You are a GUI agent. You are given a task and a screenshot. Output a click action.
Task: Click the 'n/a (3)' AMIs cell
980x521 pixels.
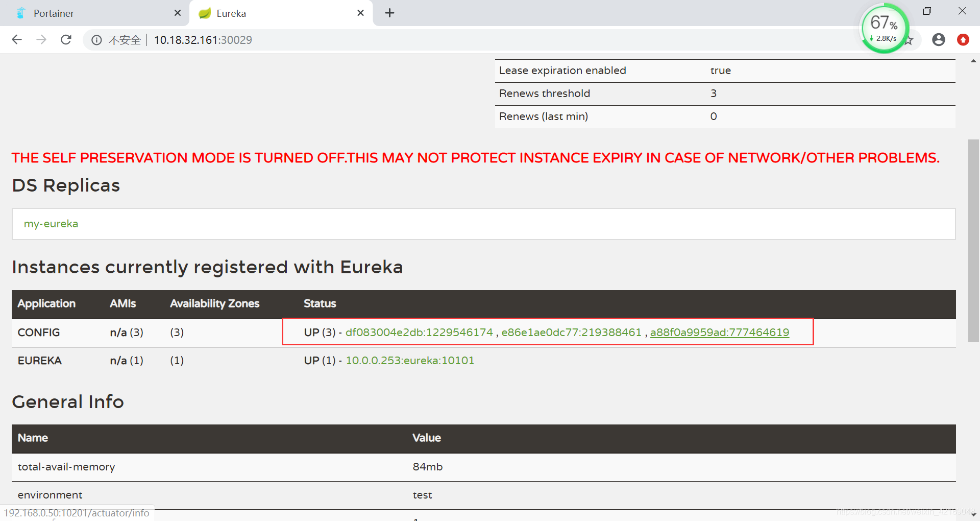pos(127,333)
